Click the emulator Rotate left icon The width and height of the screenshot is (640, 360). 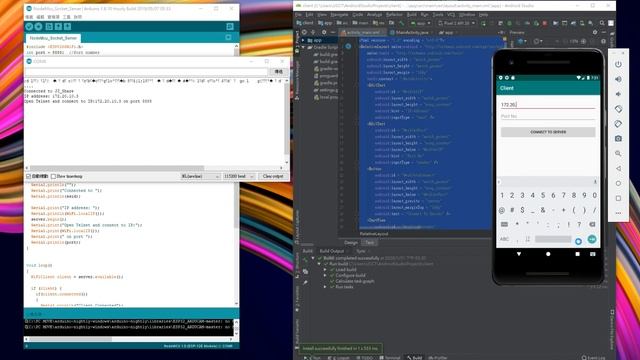618,109
